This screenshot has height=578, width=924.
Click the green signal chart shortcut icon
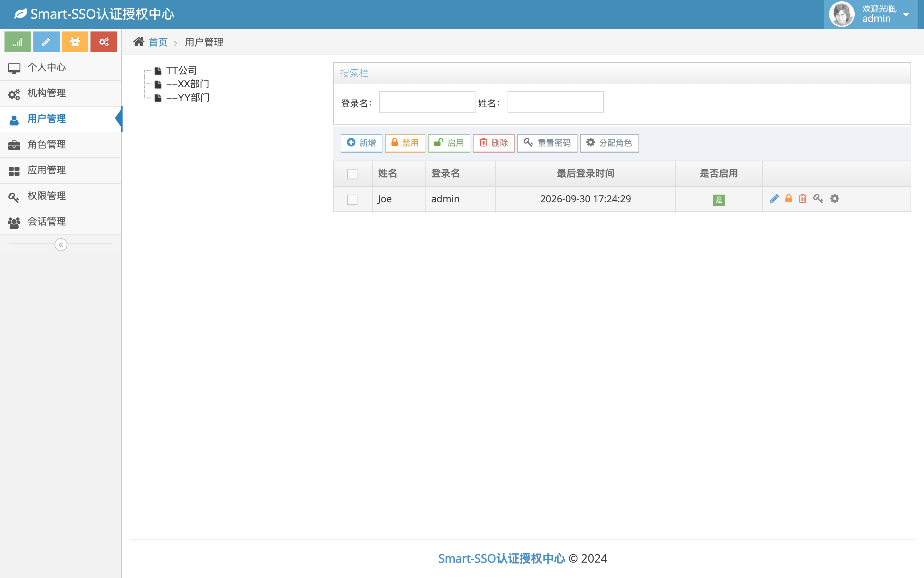tap(18, 42)
